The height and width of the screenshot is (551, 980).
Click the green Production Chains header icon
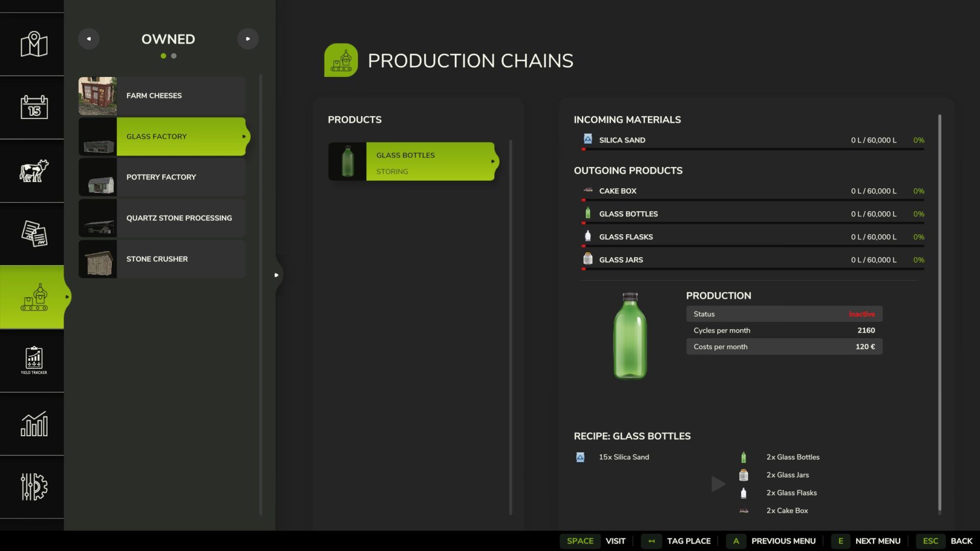(340, 60)
